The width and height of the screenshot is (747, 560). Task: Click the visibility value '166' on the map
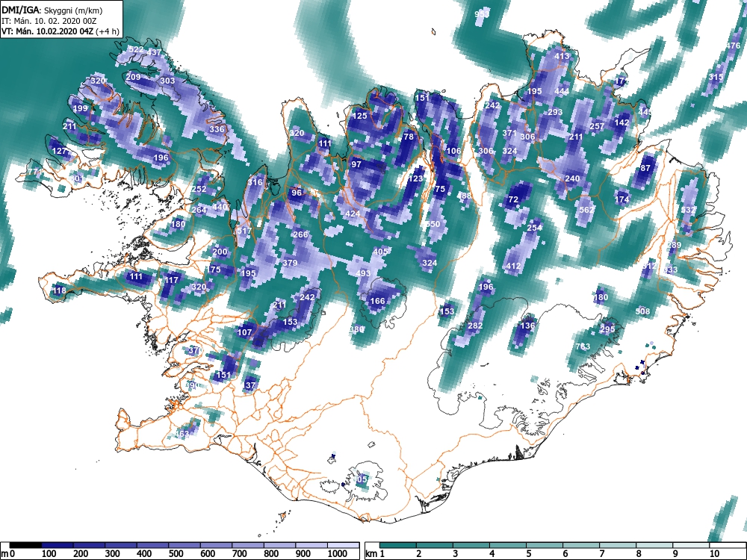(x=377, y=301)
